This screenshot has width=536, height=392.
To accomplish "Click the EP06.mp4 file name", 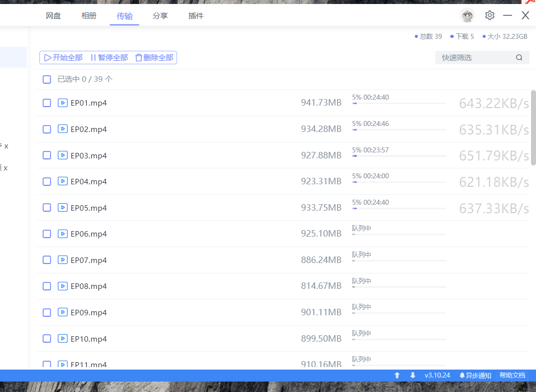I will pyautogui.click(x=89, y=234).
